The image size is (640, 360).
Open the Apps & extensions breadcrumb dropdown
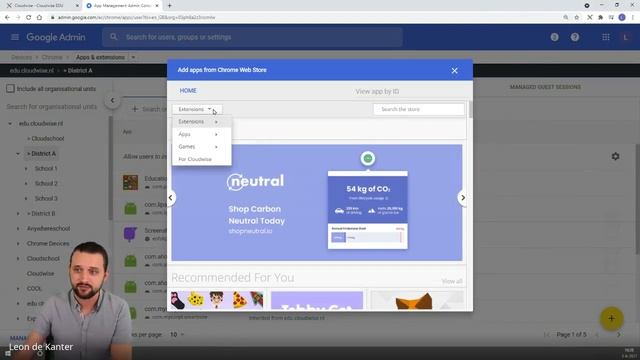[x=133, y=58]
